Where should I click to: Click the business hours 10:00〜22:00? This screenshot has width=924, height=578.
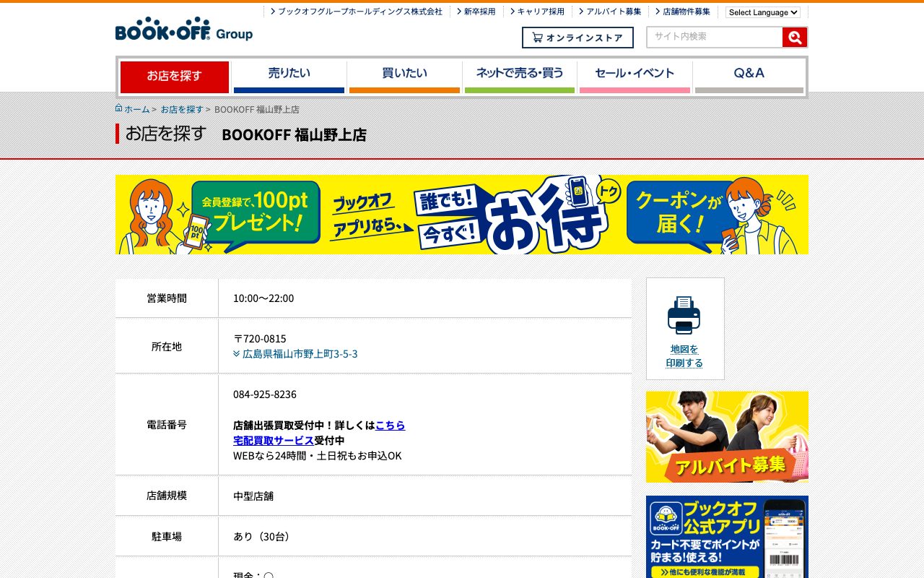pyautogui.click(x=263, y=298)
